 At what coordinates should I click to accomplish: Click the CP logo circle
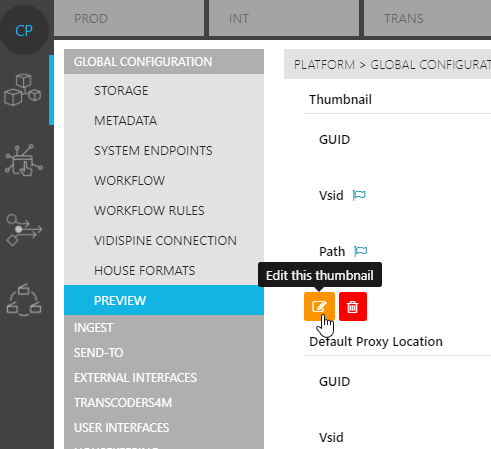click(x=24, y=30)
